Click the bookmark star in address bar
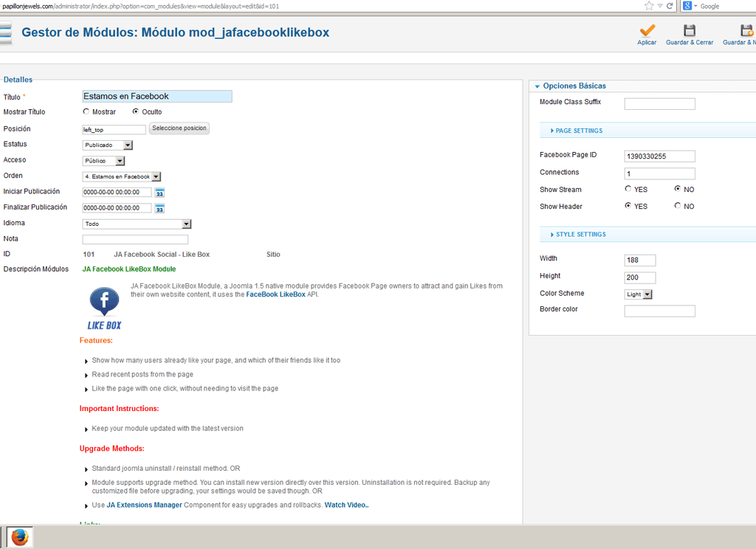756x549 pixels. [649, 6]
